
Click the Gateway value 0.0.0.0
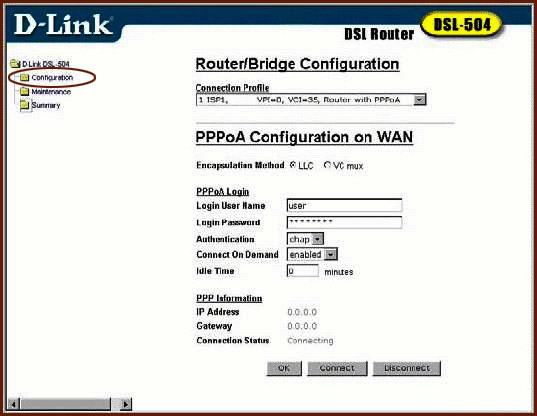click(x=302, y=326)
